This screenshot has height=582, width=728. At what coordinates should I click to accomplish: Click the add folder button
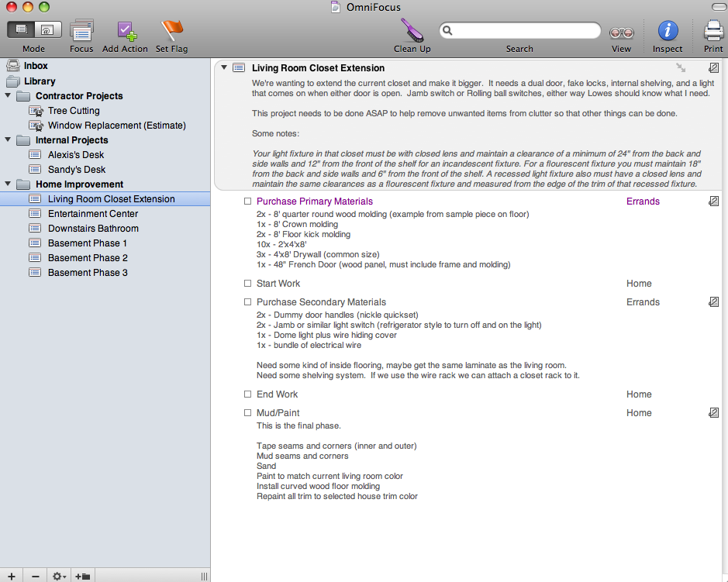(83, 576)
